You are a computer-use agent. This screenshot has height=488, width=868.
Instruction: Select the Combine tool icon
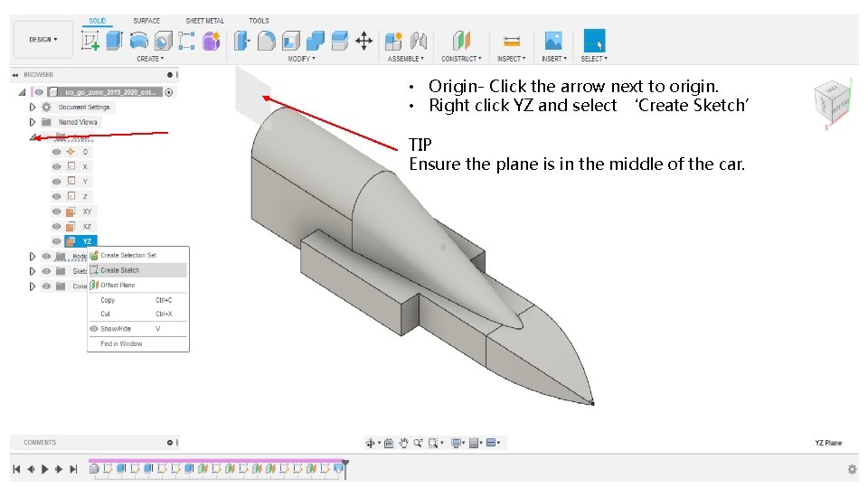tap(315, 41)
